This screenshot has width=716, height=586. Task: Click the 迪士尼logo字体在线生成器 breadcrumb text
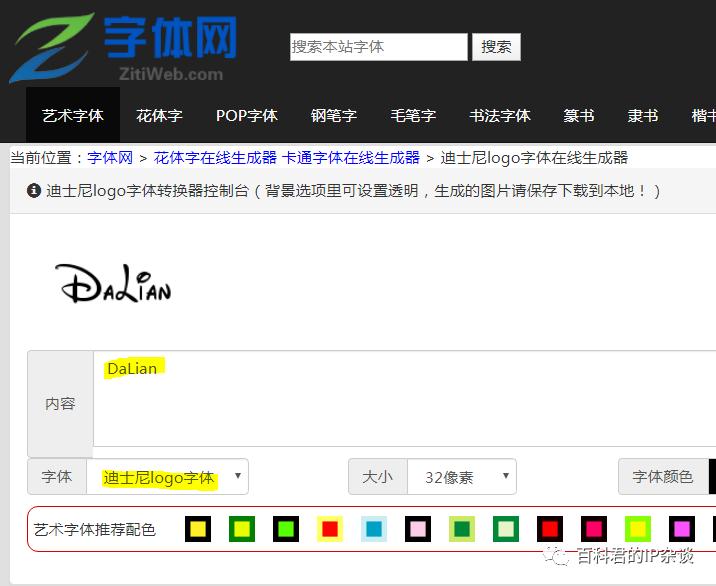534,158
